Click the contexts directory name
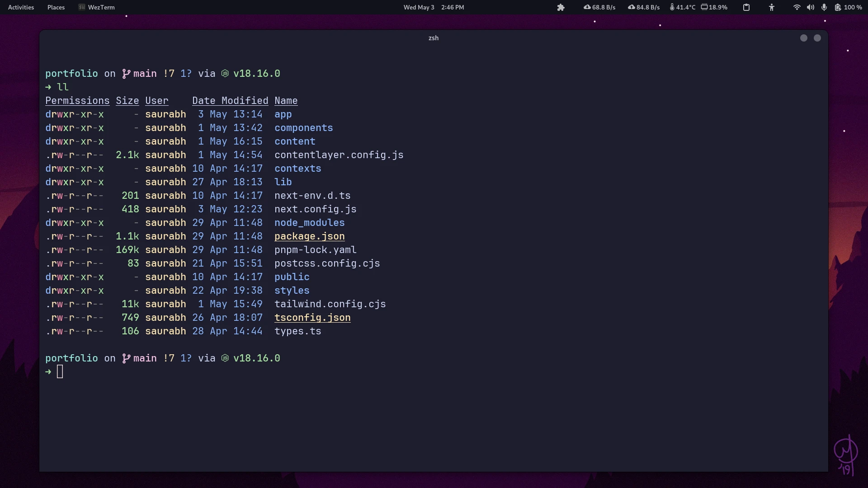868x488 pixels. (298, 169)
